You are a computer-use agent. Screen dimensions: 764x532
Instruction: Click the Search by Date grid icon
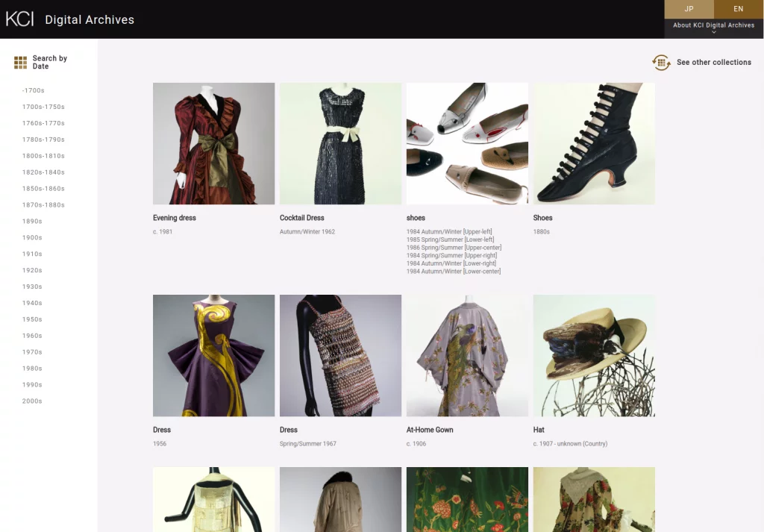(20, 63)
